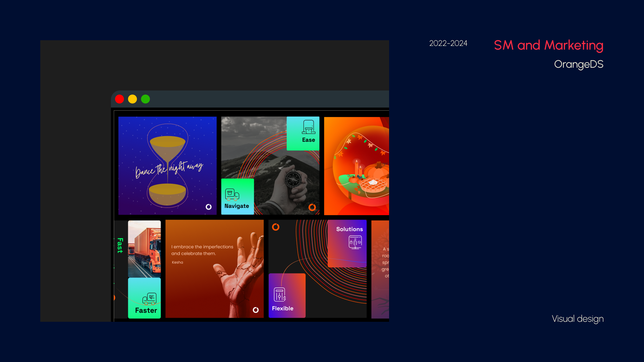The height and width of the screenshot is (362, 644).
Task: Click the Navigate delivery truck icon
Action: tap(232, 194)
